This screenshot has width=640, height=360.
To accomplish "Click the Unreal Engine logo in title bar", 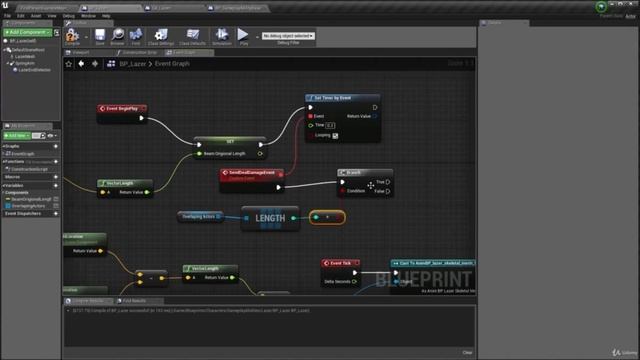I will click(5, 5).
